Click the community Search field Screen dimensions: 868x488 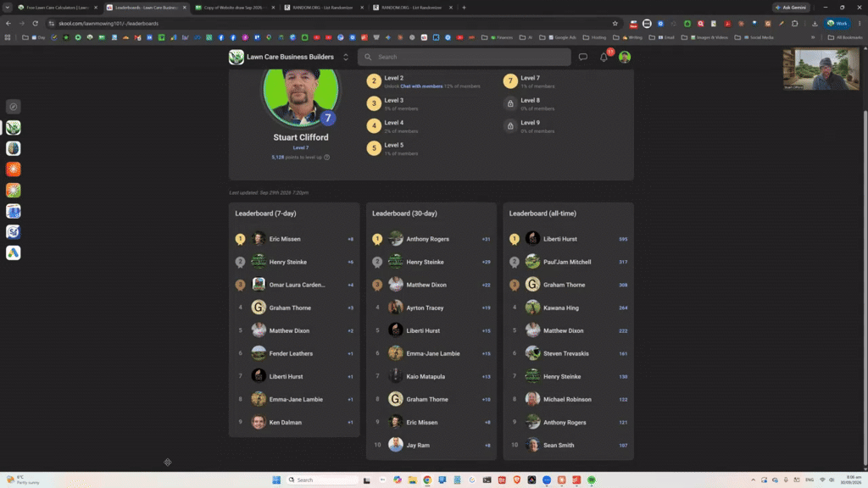click(464, 57)
